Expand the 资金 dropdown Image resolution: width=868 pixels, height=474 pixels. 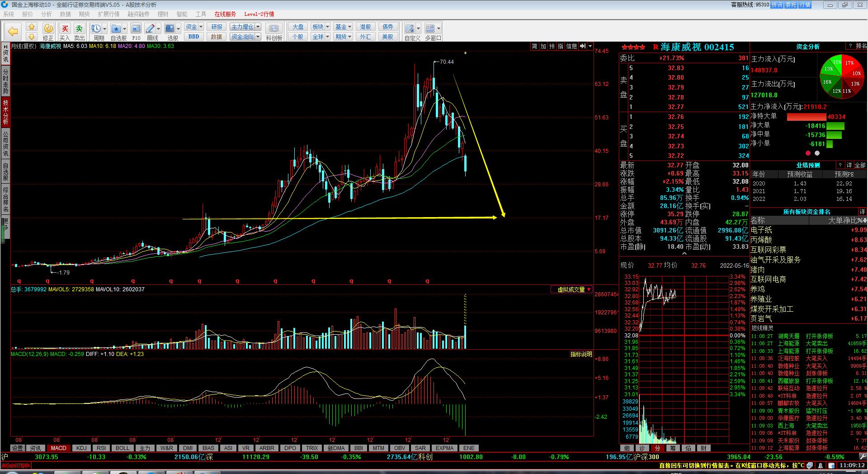201,27
